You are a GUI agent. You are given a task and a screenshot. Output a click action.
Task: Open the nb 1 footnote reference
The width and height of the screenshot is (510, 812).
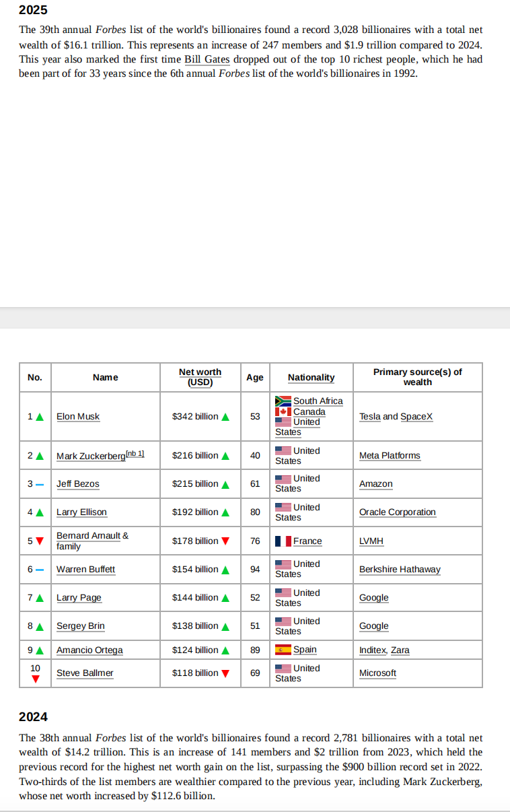click(135, 453)
